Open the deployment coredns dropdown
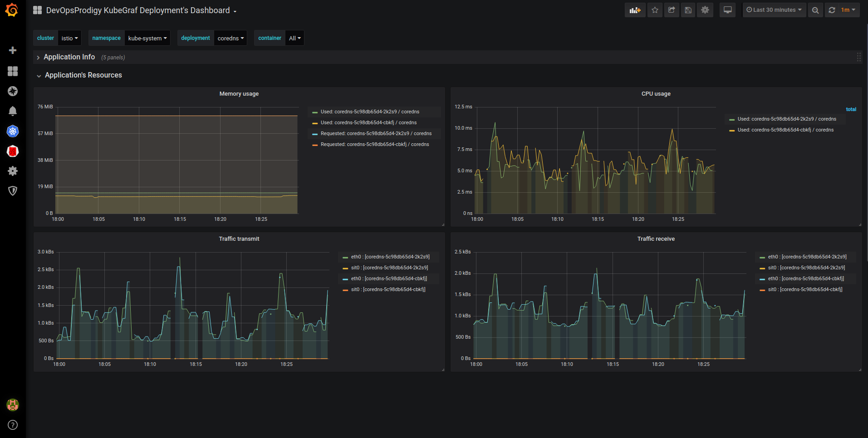 click(230, 38)
